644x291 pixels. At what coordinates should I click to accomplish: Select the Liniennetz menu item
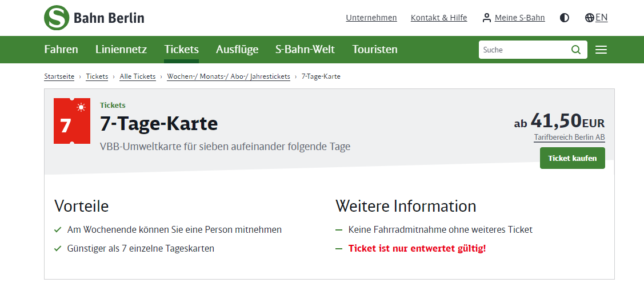pos(121,50)
